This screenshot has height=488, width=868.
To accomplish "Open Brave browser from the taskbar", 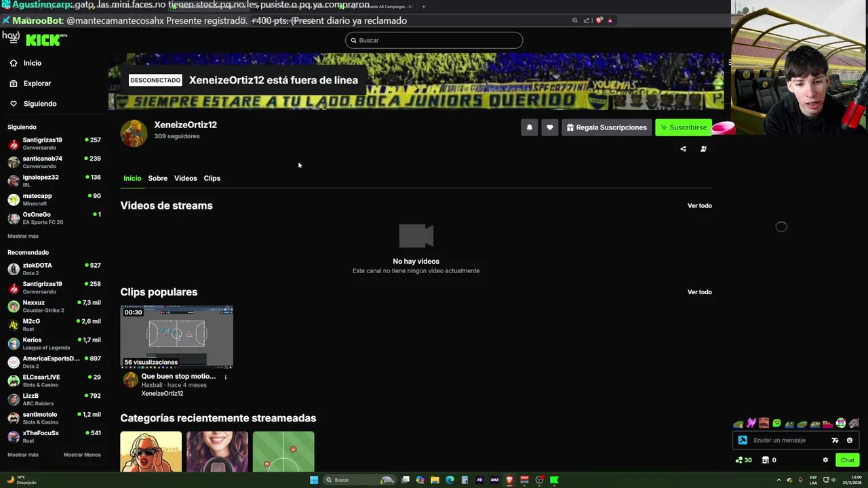I will click(509, 480).
